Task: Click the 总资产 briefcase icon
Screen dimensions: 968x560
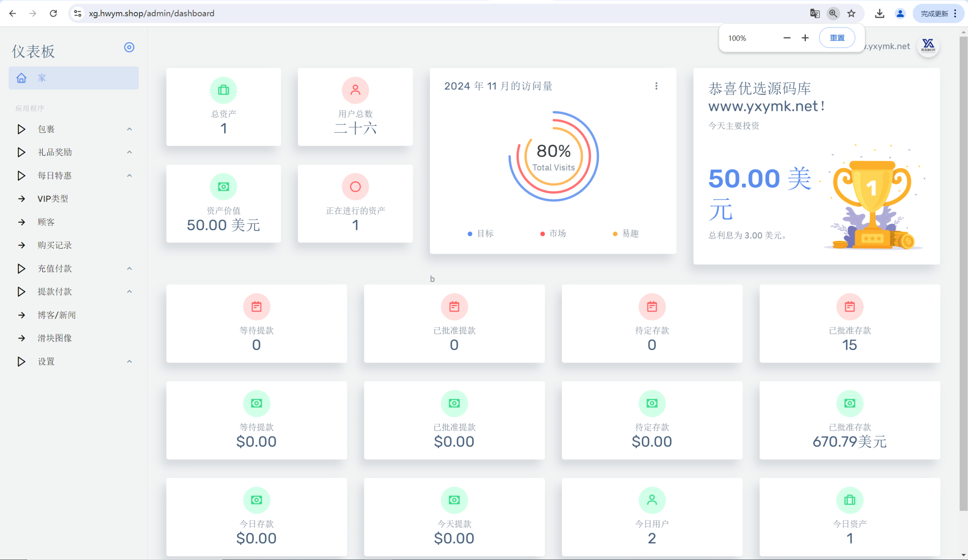Action: (x=223, y=90)
